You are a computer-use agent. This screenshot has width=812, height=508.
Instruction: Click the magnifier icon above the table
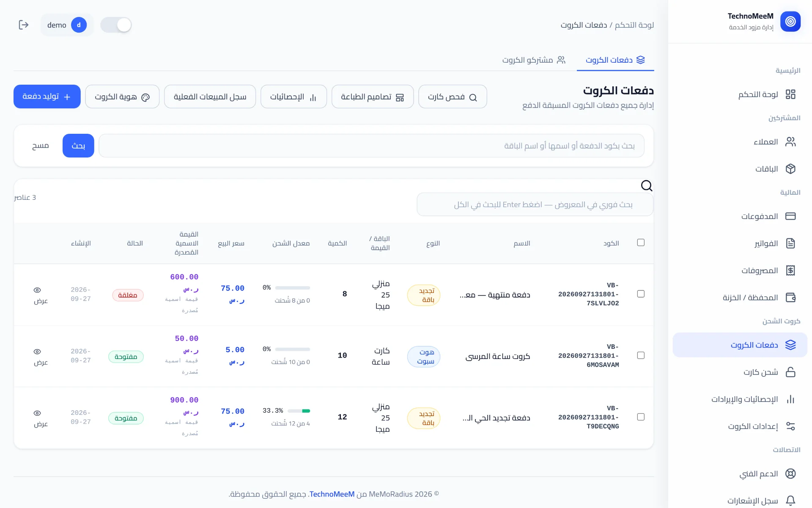point(647,185)
